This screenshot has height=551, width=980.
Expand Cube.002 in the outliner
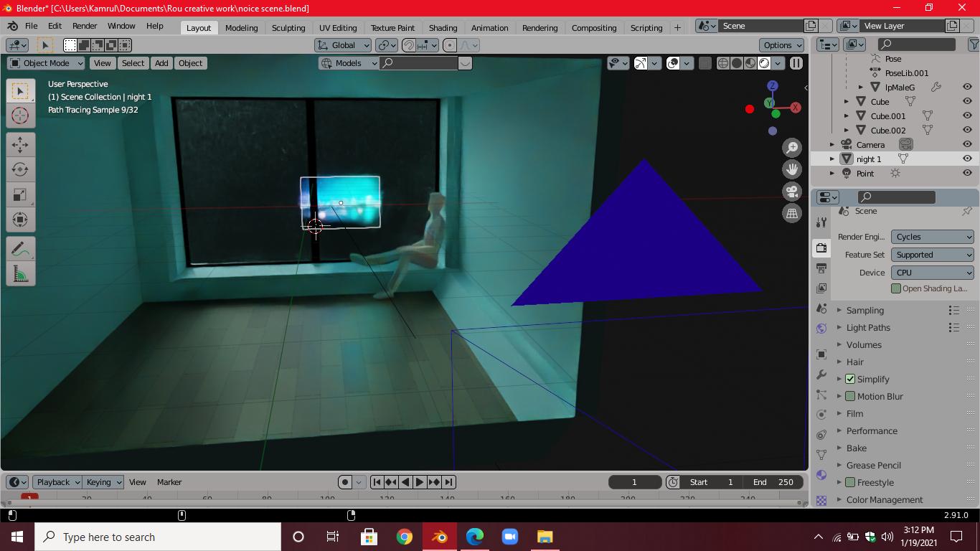[847, 131]
